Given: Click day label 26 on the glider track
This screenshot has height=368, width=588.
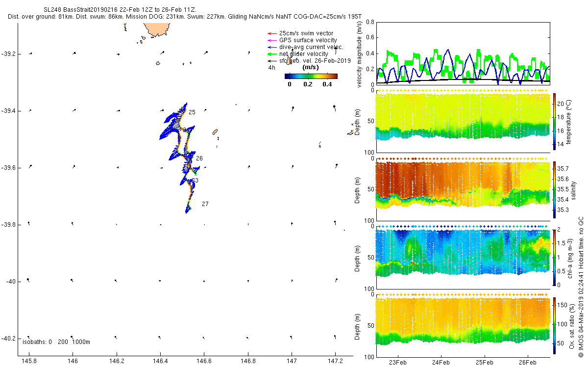Looking at the screenshot, I should point(199,158).
